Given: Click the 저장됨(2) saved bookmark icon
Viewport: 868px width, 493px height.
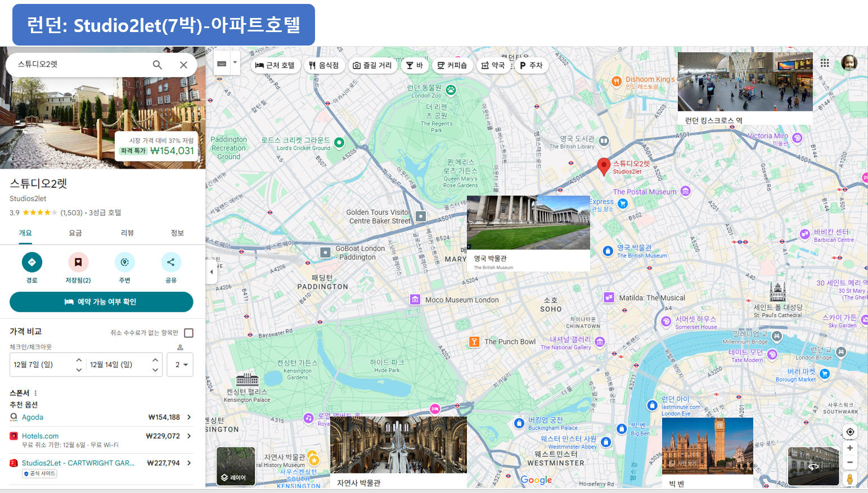Looking at the screenshot, I should pyautogui.click(x=78, y=262).
